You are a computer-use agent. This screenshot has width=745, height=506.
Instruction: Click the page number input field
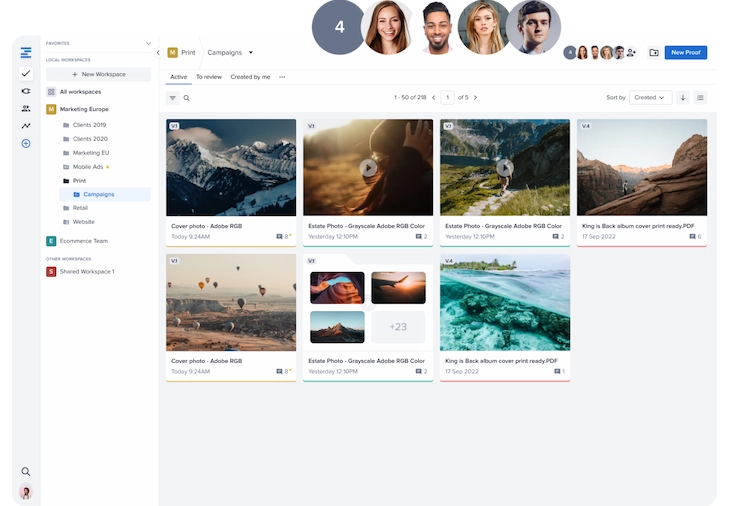(447, 97)
